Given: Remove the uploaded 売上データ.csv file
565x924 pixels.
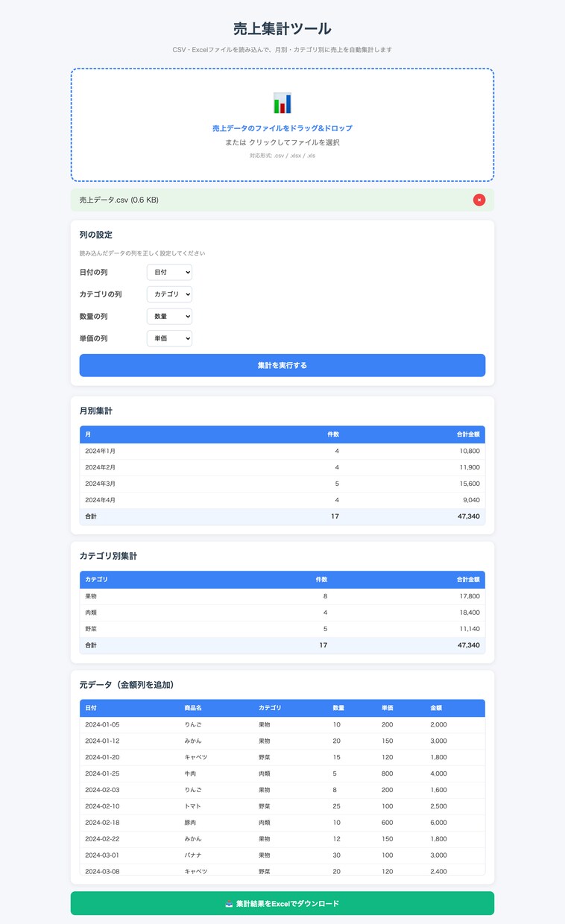Looking at the screenshot, I should tap(479, 200).
